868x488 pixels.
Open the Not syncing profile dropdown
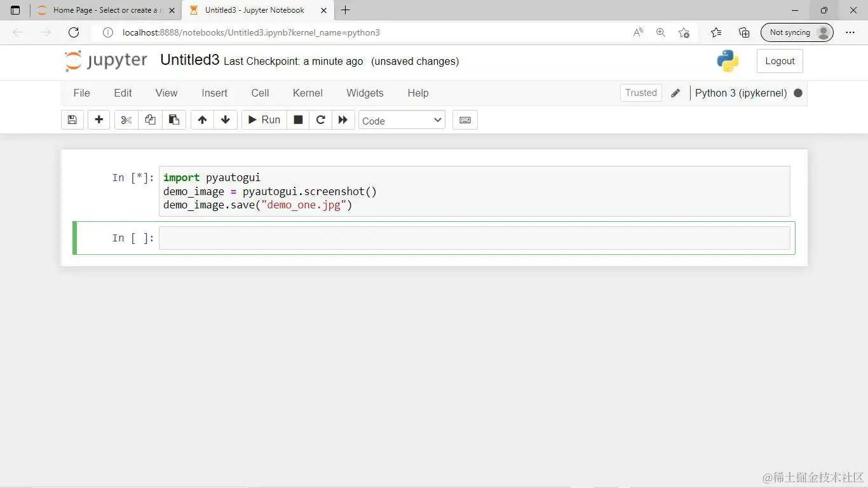(x=797, y=32)
